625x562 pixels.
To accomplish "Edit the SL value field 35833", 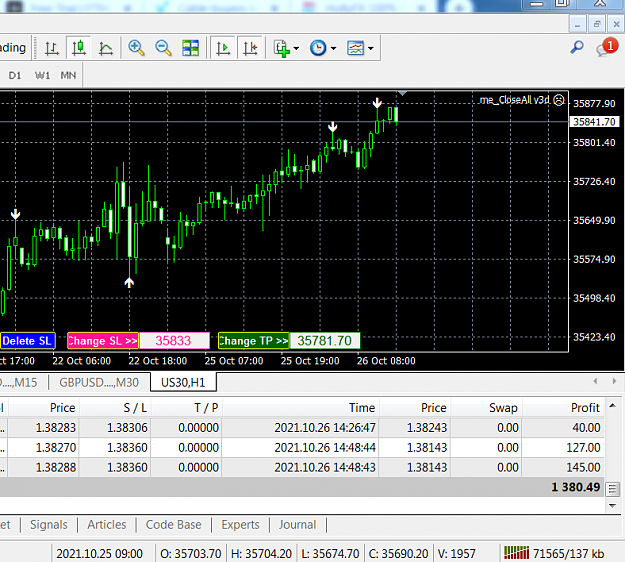I will (174, 341).
